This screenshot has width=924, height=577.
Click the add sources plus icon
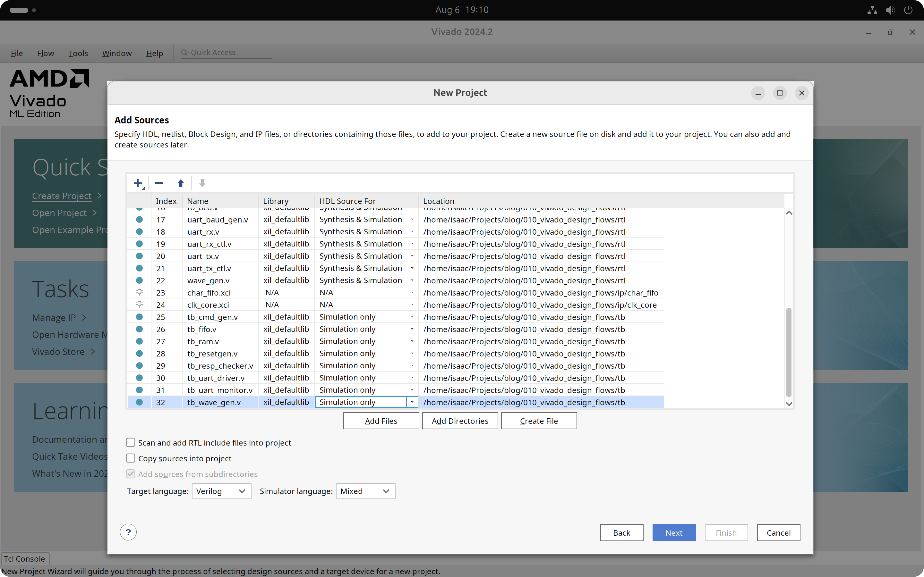tap(138, 183)
